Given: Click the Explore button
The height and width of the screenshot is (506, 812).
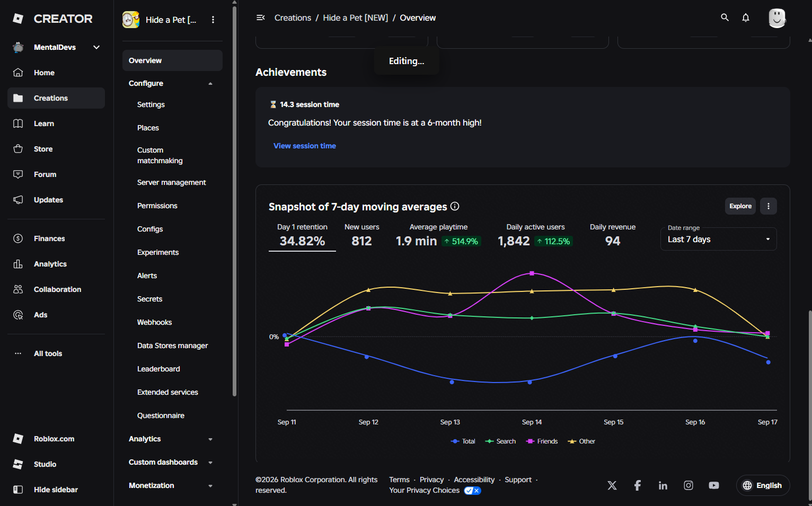Looking at the screenshot, I should click(740, 206).
